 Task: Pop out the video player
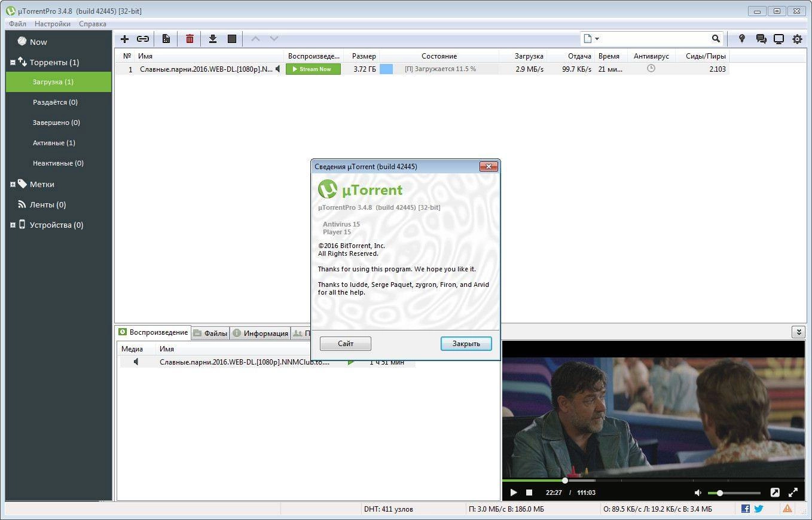[x=775, y=493]
